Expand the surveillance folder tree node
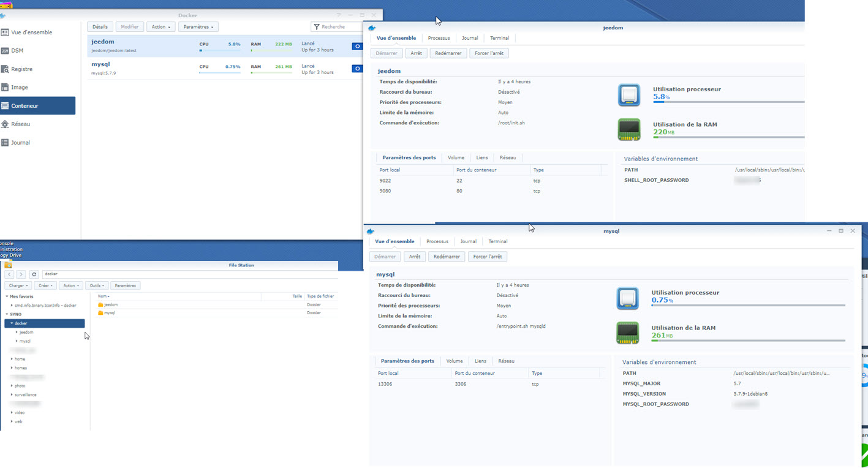Viewport: 868px width, 468px height. tap(12, 395)
